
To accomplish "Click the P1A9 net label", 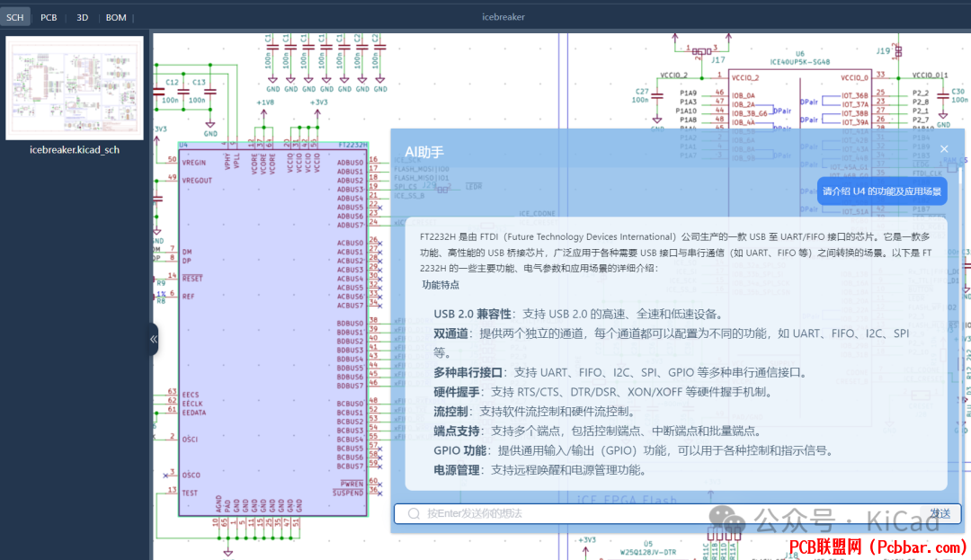I will (x=688, y=93).
